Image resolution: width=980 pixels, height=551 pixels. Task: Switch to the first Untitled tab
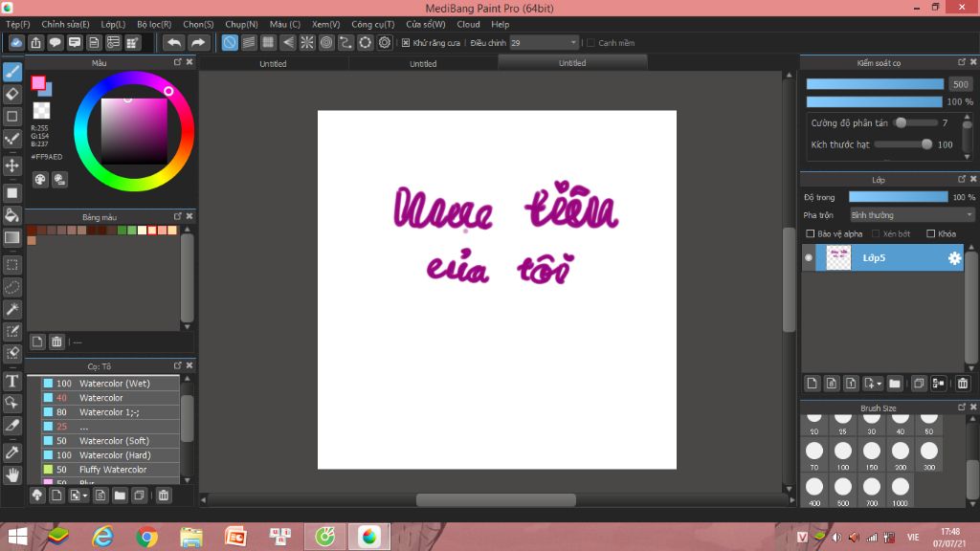pyautogui.click(x=273, y=63)
